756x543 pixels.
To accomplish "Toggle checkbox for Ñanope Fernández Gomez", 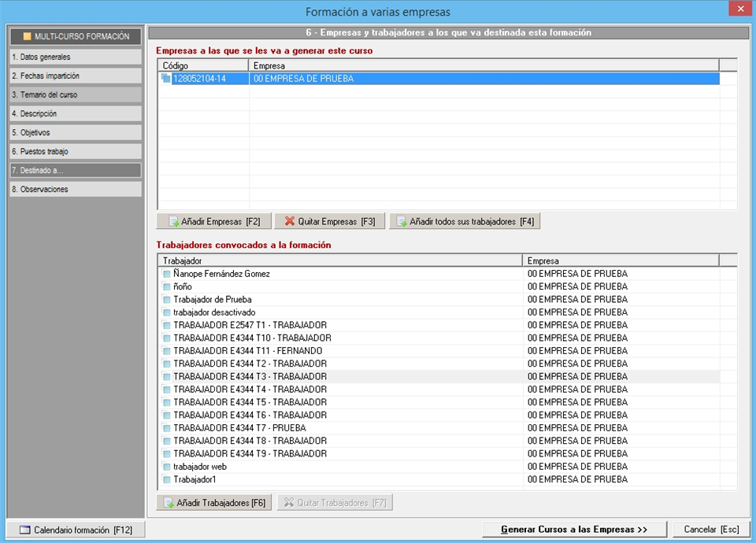I will pos(166,274).
